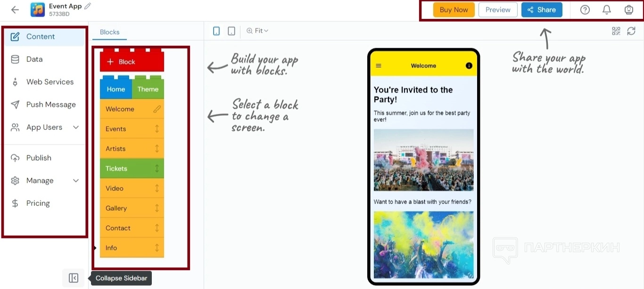The width and height of the screenshot is (644, 289).
Task: Click the info icon in phone header
Action: pyautogui.click(x=469, y=66)
